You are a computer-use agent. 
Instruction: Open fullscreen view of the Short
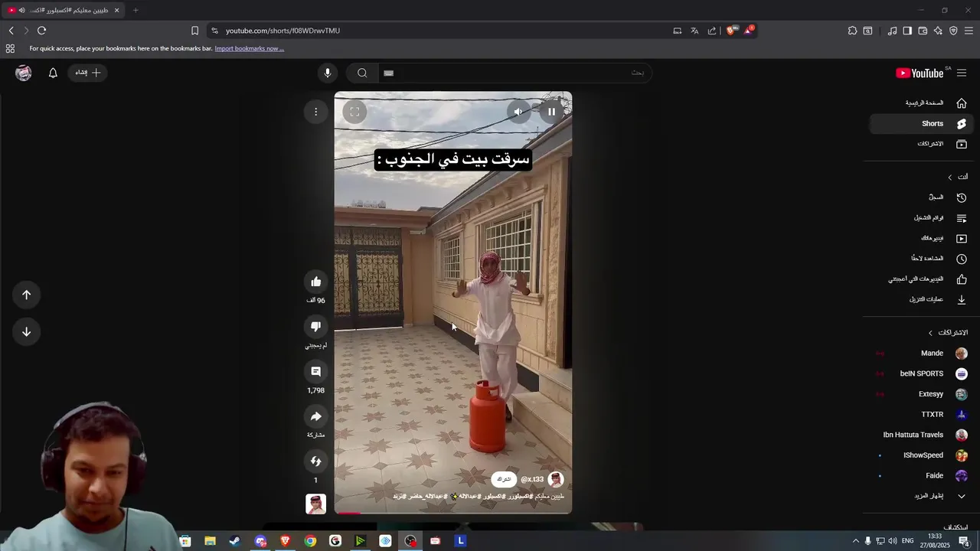pos(354,112)
